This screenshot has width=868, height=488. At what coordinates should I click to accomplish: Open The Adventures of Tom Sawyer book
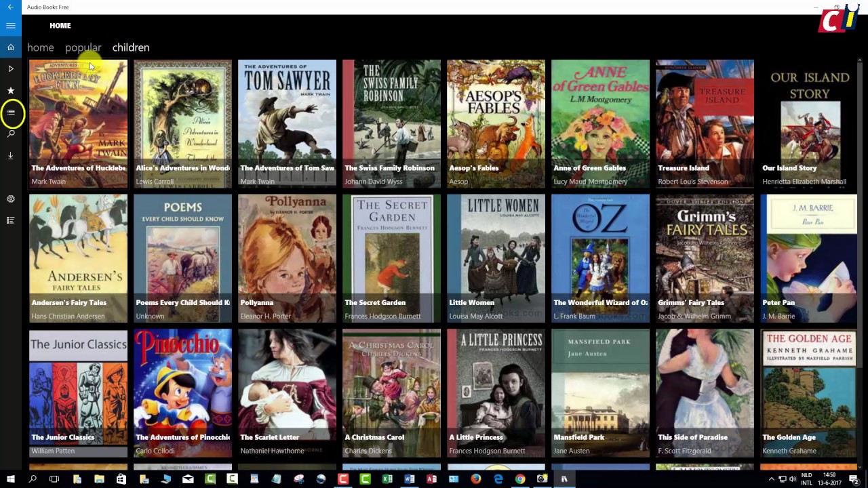point(287,123)
